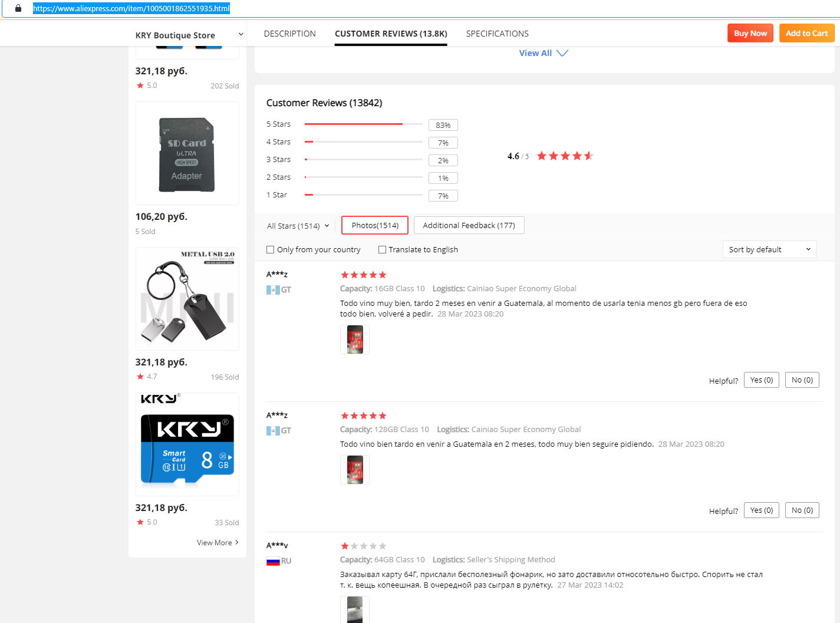Mark 16GB review not helpful with No
The width and height of the screenshot is (840, 623).
802,380
